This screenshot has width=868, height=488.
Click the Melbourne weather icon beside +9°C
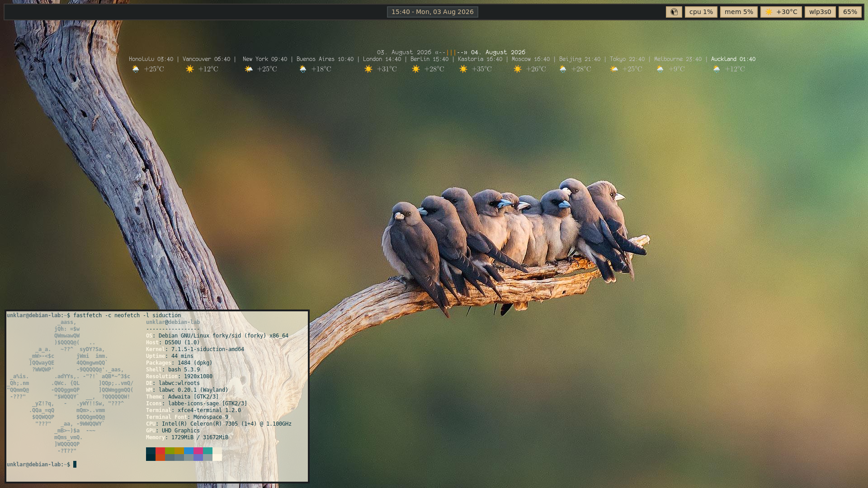[660, 69]
